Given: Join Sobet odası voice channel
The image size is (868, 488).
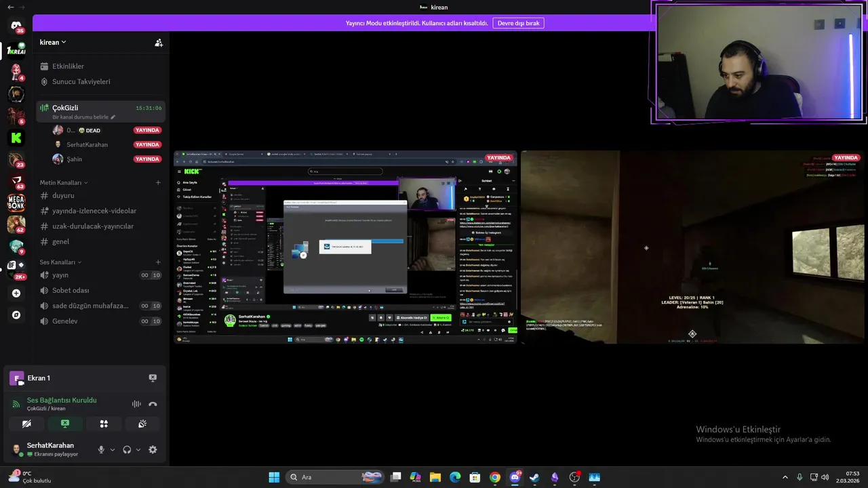Looking at the screenshot, I should pos(100,290).
